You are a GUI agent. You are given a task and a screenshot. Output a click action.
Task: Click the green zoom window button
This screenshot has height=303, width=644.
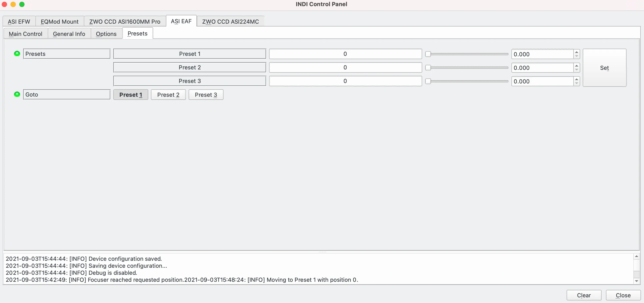coord(22,4)
